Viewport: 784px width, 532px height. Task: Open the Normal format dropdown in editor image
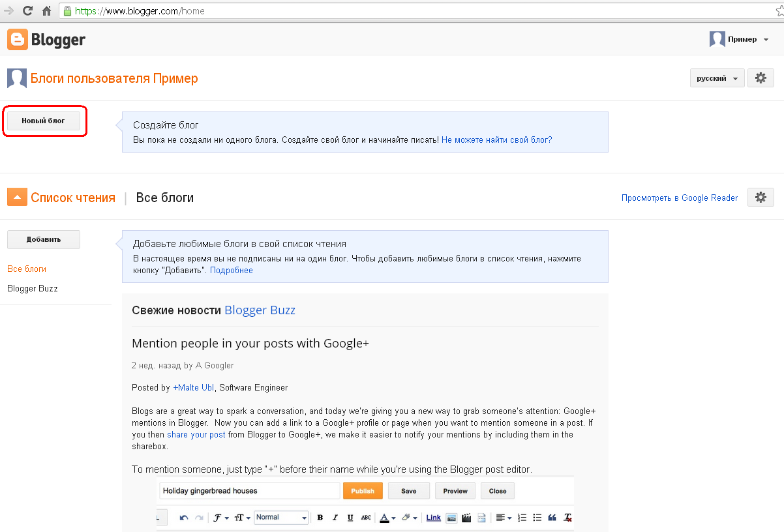(281, 518)
